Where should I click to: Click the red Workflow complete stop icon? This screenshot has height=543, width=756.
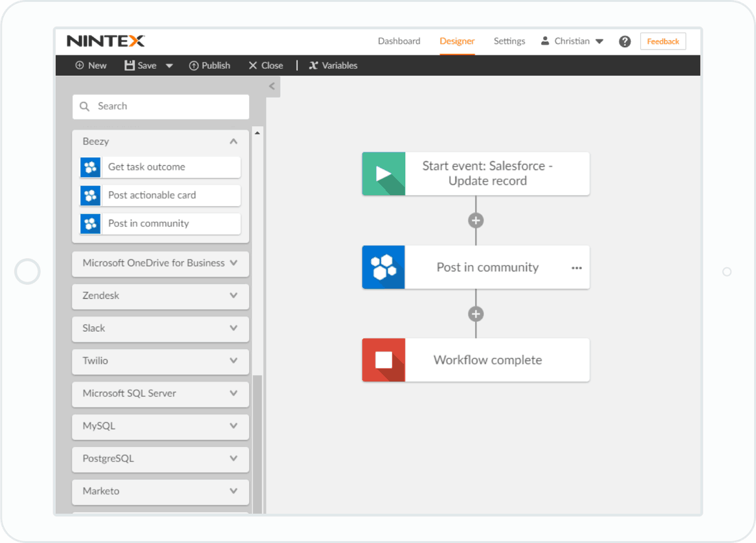point(384,360)
